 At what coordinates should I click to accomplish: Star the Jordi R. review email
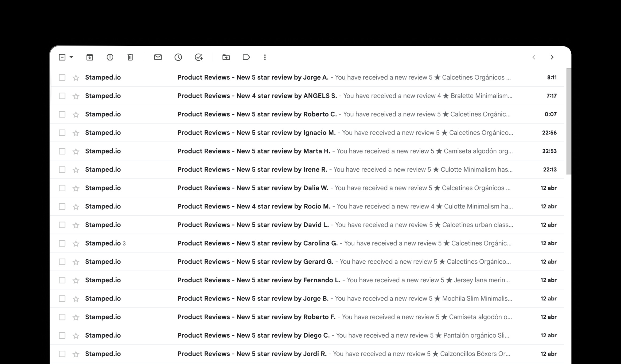(x=76, y=354)
